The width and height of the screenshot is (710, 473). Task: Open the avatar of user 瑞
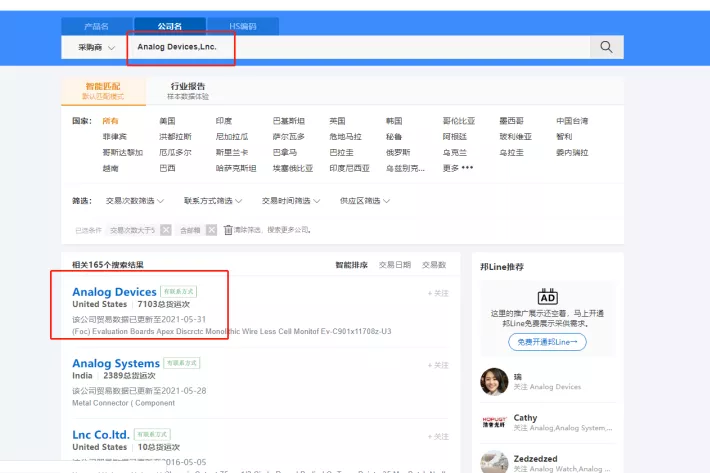tap(494, 382)
